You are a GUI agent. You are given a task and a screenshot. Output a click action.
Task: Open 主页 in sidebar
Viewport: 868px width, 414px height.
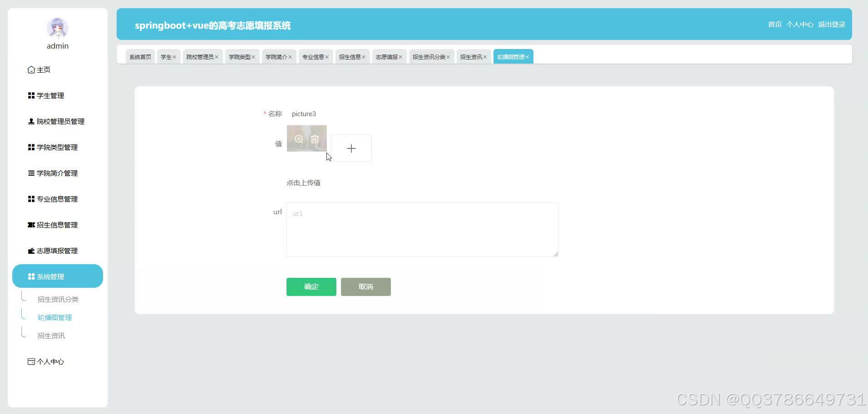58,69
